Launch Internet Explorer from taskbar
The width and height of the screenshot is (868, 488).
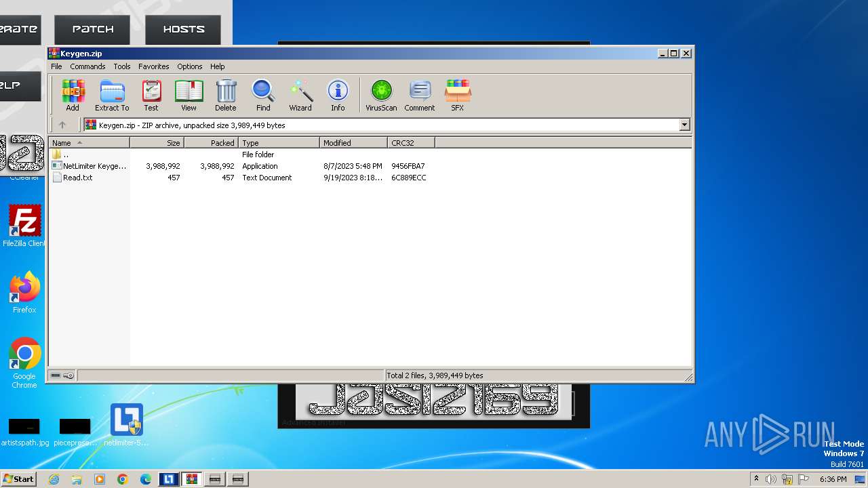(x=54, y=479)
